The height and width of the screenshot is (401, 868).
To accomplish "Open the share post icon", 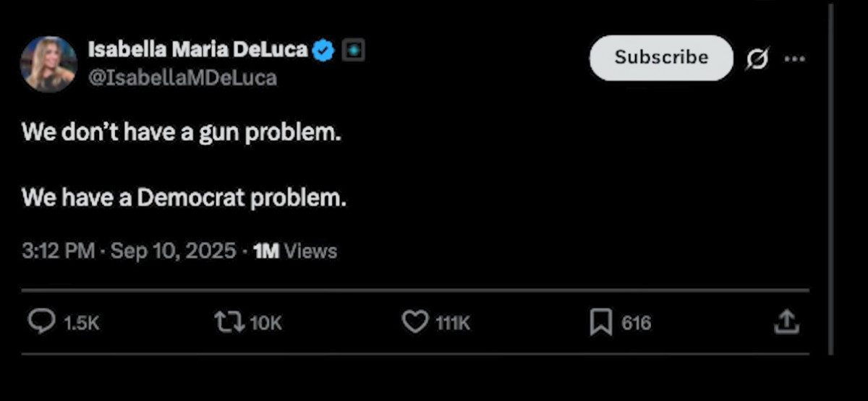I will coord(786,322).
